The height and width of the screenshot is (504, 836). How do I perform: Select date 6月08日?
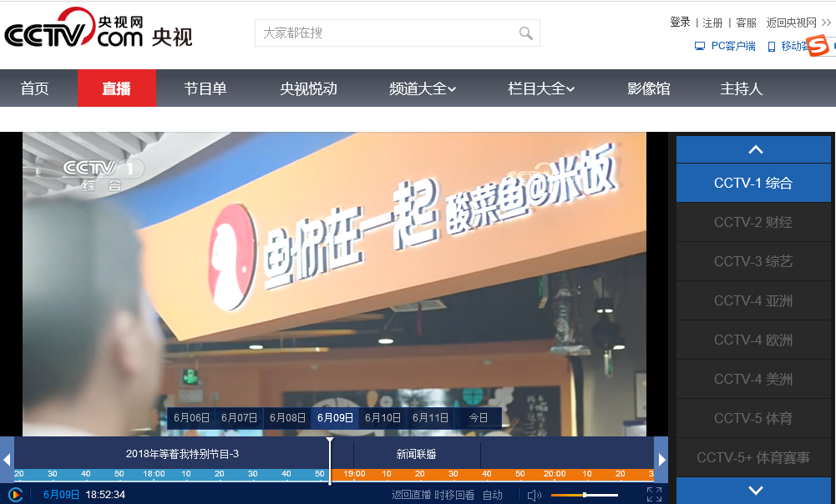tap(287, 418)
